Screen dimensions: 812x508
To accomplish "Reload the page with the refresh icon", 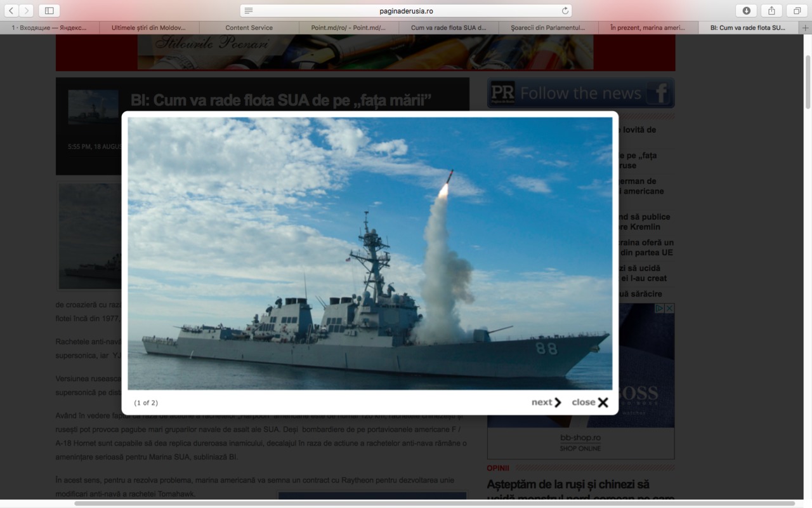I will tap(565, 11).
